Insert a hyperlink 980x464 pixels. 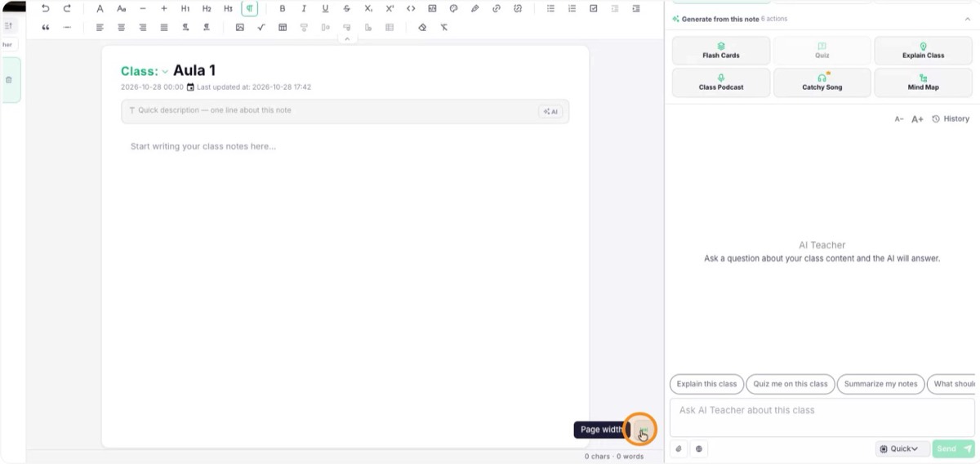(497, 8)
